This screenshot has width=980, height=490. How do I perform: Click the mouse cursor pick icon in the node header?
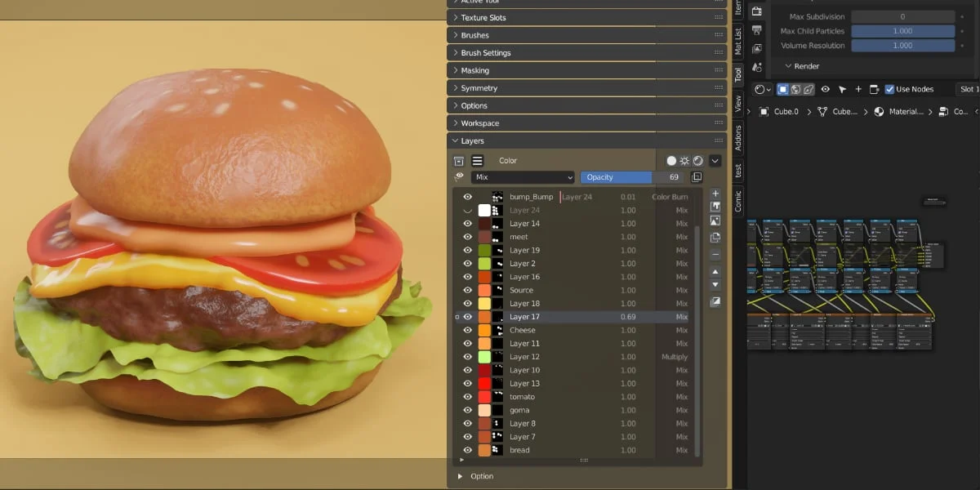click(842, 89)
